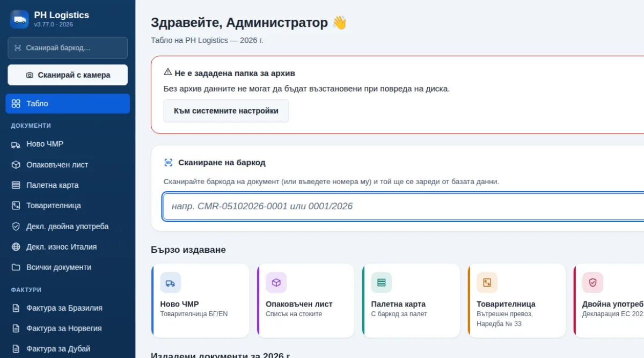
Task: Click the barcode icon in sidebar search
Action: [18, 48]
